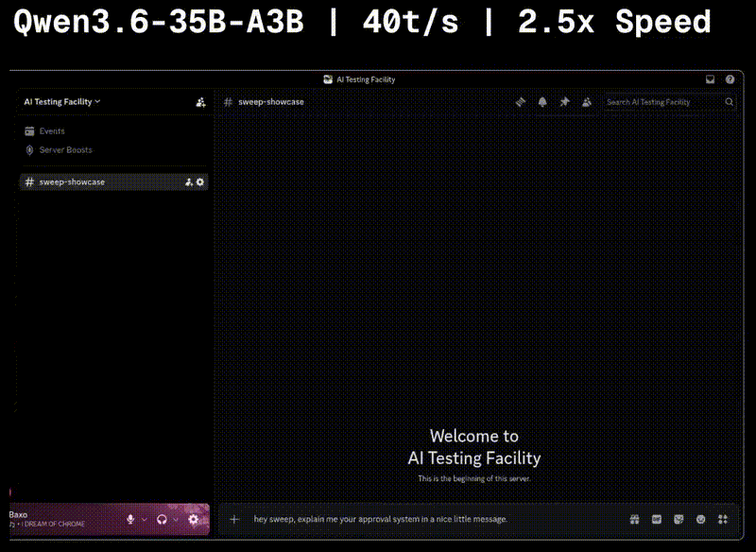The width and height of the screenshot is (756, 552).
Task: Mute the microphone in the user panel
Action: pos(130,519)
